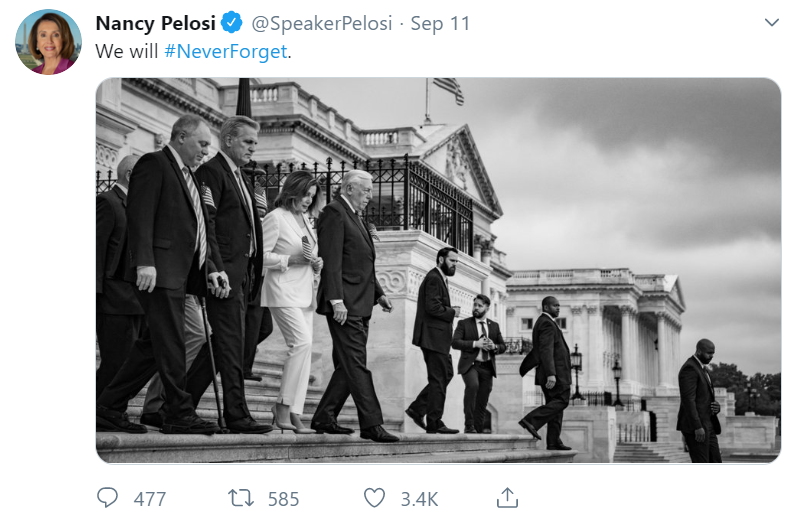Like the tweet with the heart icon
Screen dimensions: 795x522
pyautogui.click(x=374, y=497)
